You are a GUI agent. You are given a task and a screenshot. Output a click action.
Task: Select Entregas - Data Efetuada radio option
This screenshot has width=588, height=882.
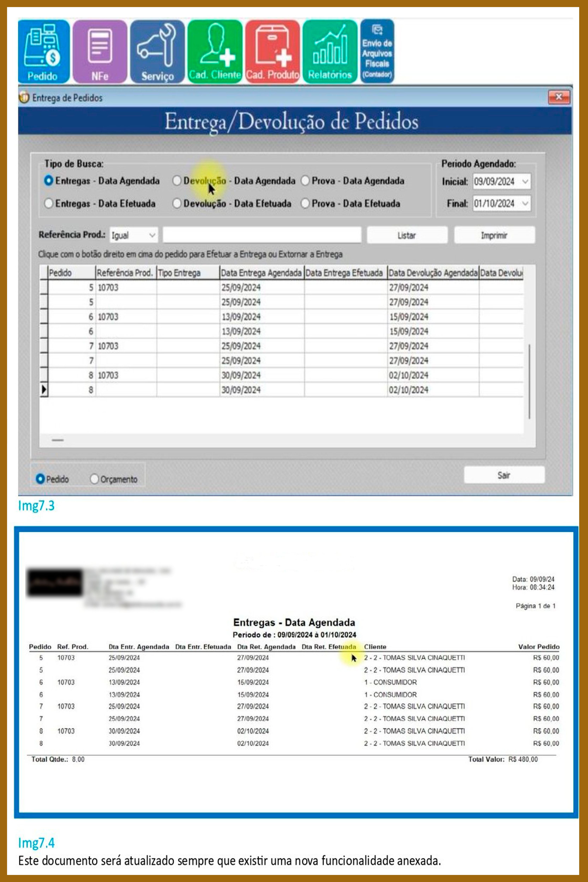click(48, 204)
